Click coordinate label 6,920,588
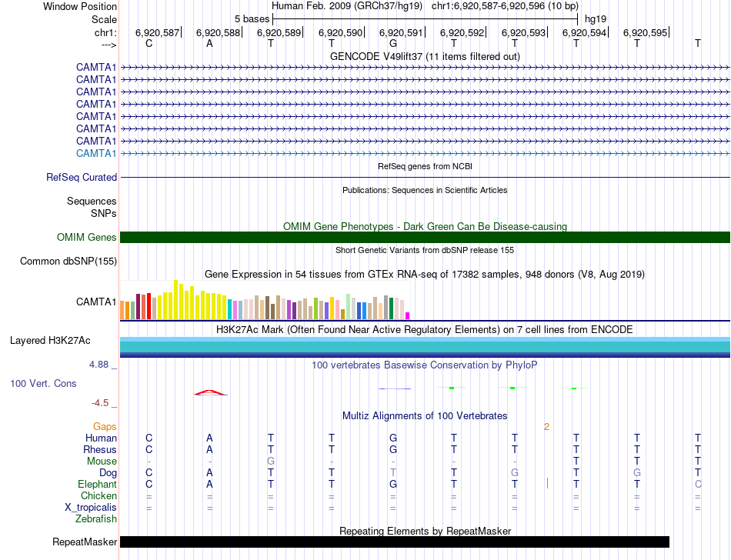This screenshot has width=731, height=560. tap(218, 32)
